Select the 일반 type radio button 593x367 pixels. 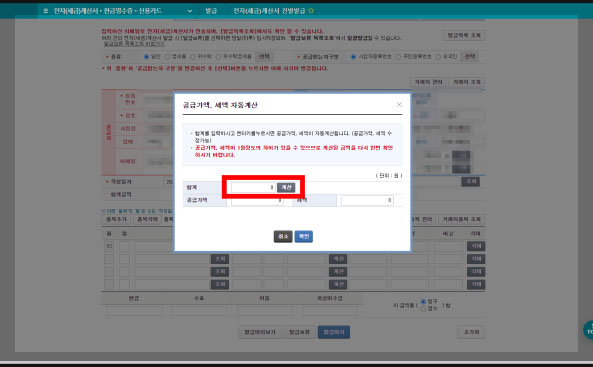tap(146, 57)
